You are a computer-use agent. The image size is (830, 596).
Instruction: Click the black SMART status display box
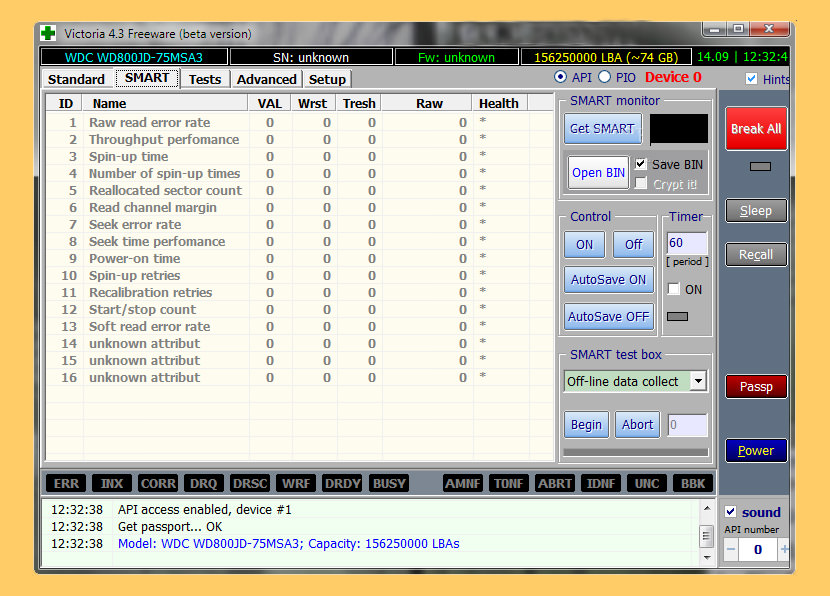679,128
